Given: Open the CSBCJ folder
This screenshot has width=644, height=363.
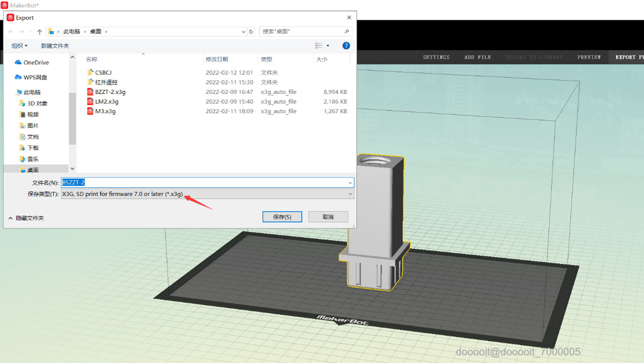Looking at the screenshot, I should (x=103, y=73).
